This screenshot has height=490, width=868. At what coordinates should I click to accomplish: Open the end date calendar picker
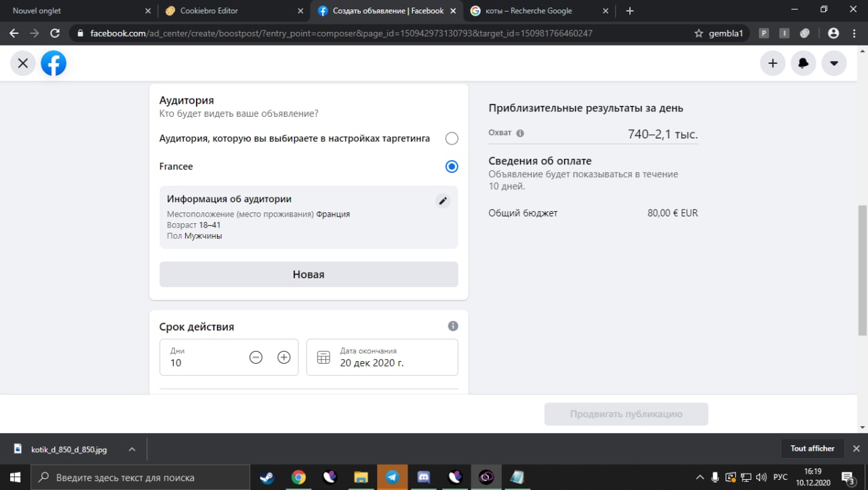pos(323,357)
